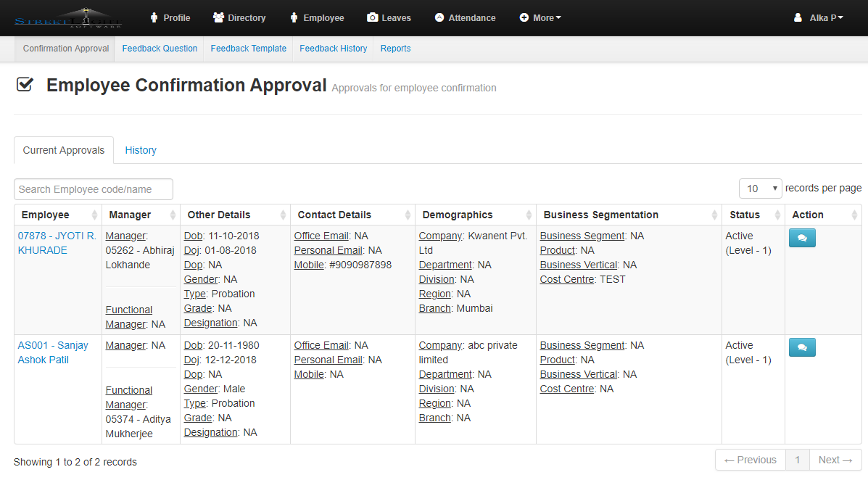Focus the Search Employee code/name field
This screenshot has width=868, height=480.
pos(94,189)
